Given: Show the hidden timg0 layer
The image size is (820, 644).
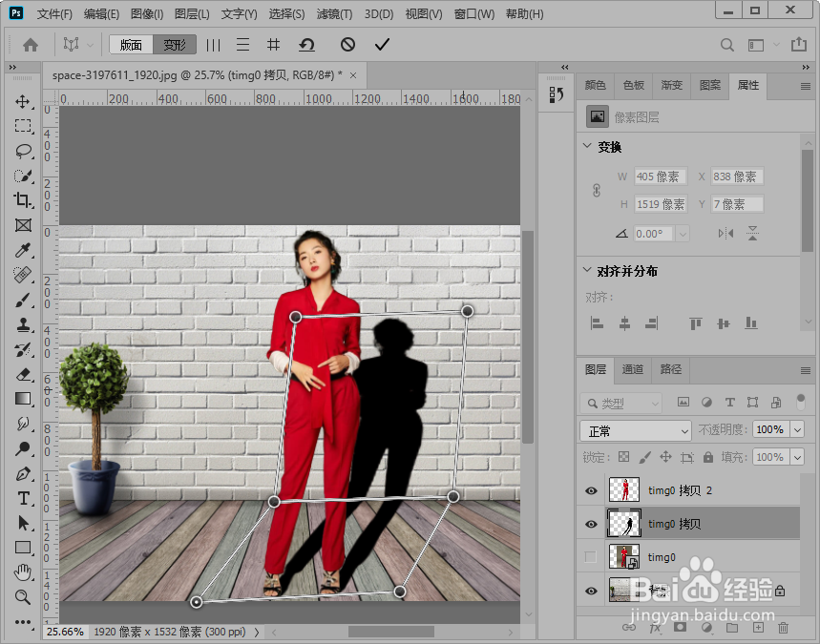Looking at the screenshot, I should [591, 556].
